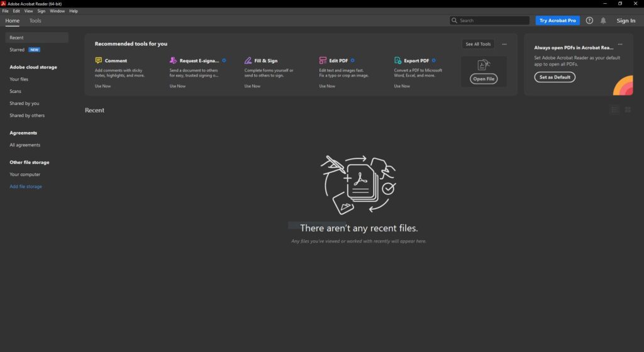Click Use Now under Edit PDF
644x352 pixels.
point(327,86)
